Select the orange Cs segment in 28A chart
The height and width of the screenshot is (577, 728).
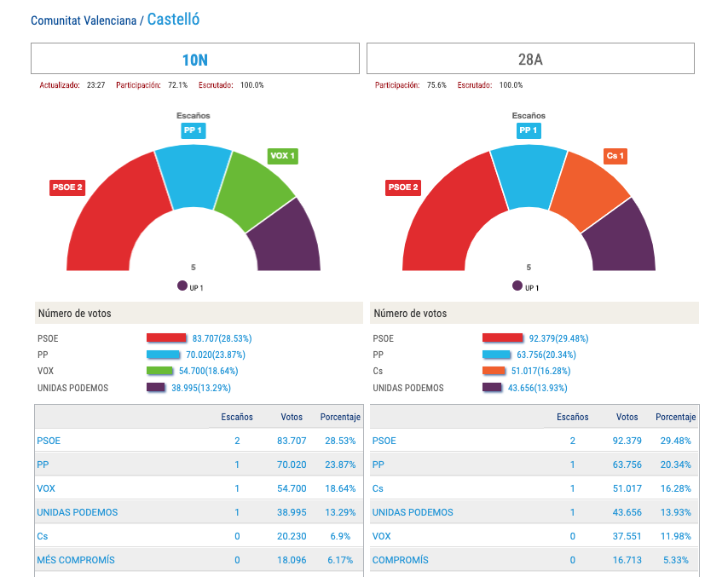(590, 190)
